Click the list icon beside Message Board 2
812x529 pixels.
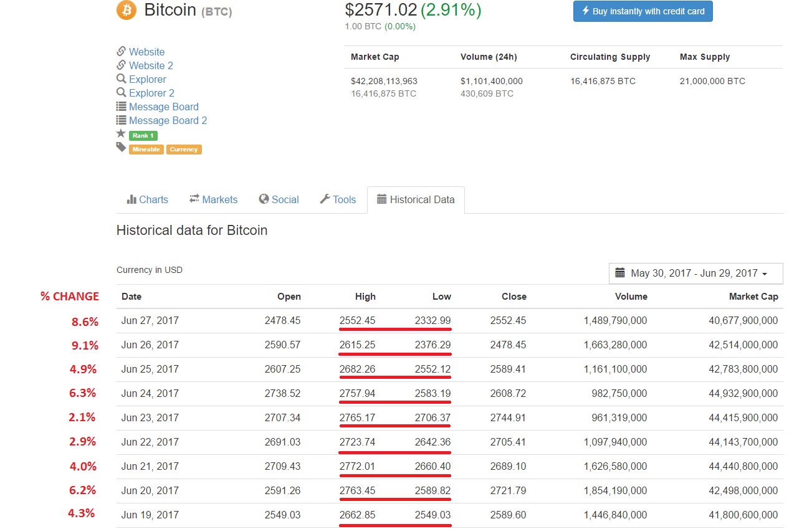pos(122,120)
